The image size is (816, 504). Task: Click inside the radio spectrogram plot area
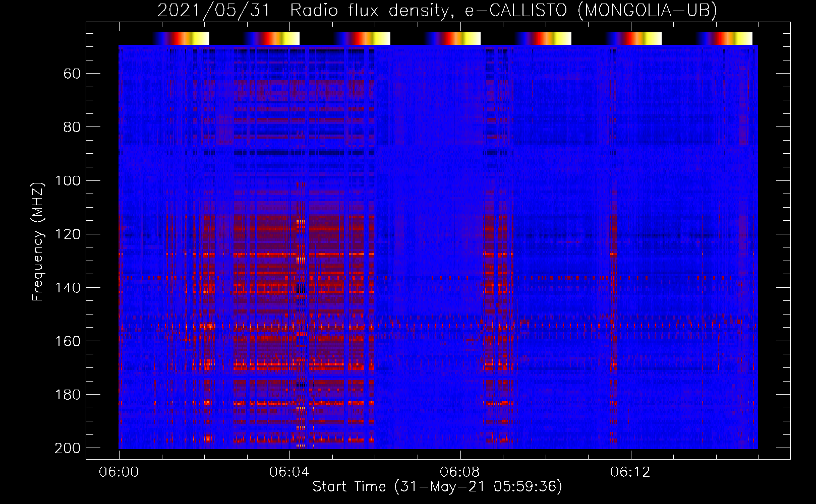438,247
